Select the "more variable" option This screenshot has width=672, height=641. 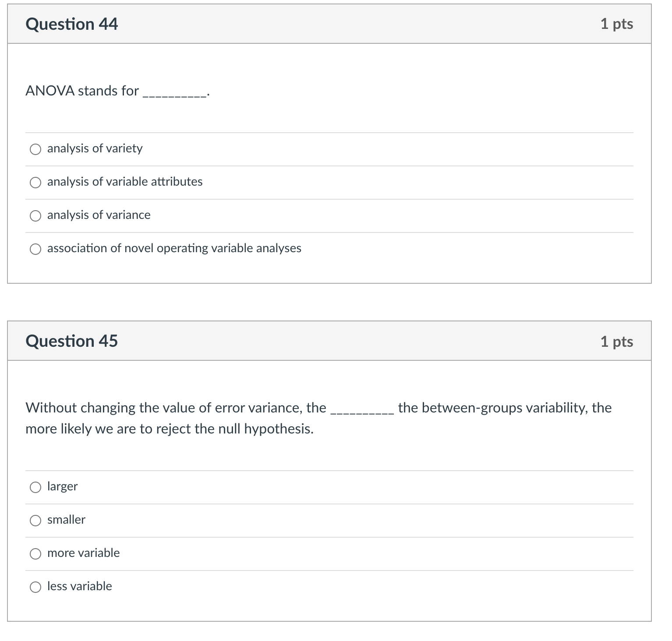(36, 553)
